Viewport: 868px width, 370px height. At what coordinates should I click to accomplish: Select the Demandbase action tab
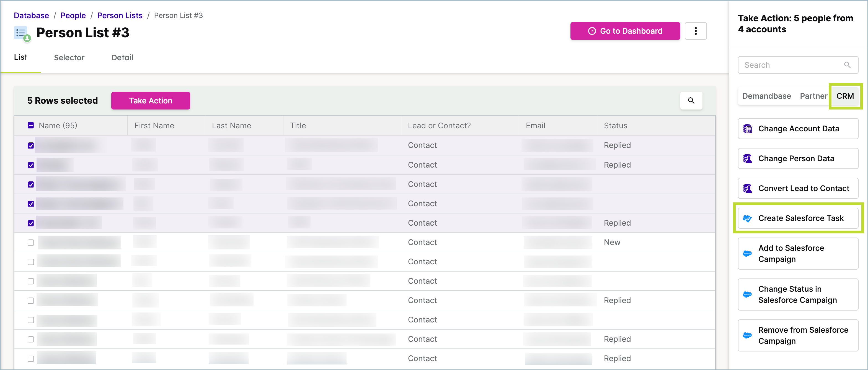(x=766, y=96)
